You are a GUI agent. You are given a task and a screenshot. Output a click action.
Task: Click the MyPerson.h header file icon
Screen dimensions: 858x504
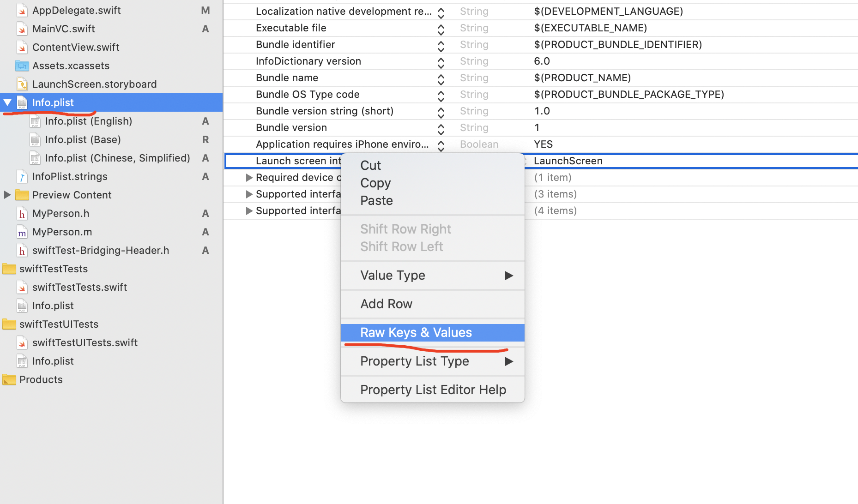point(22,213)
